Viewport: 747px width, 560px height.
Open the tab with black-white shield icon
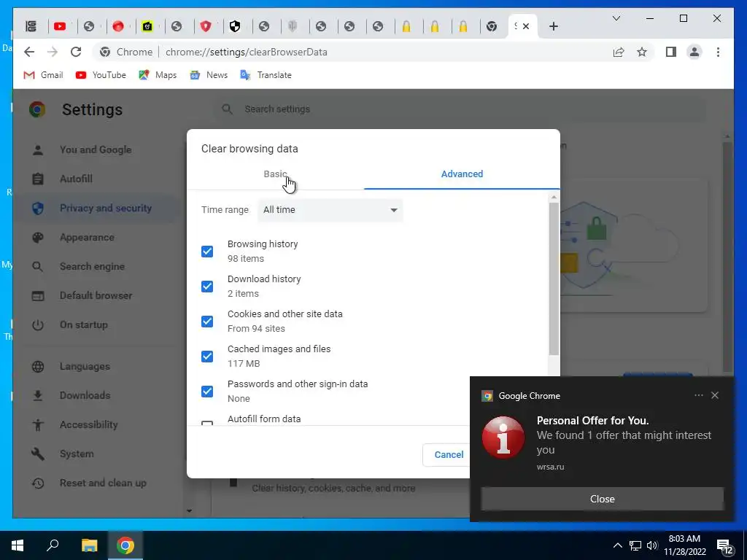coord(234,27)
